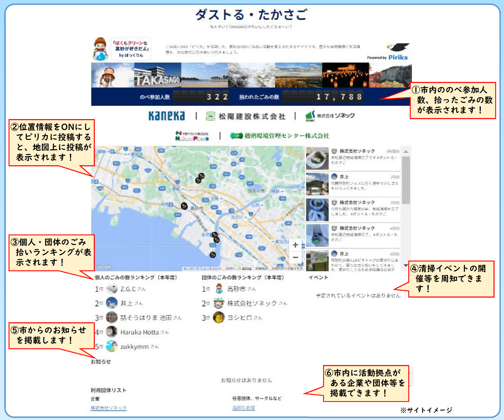This screenshot has width=504, height=420.
Task: Click the 利用団体リスト heading
Action: 108,390
